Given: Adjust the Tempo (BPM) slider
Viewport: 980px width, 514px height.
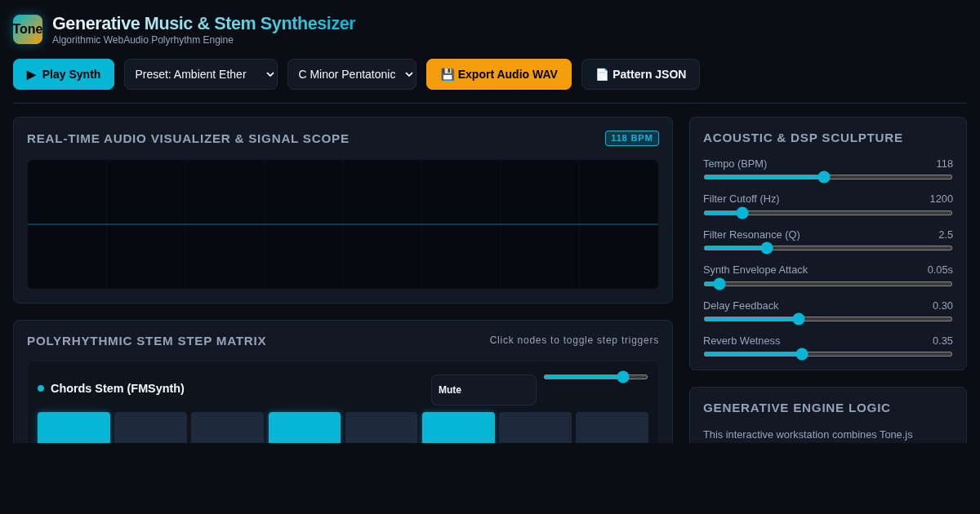Looking at the screenshot, I should point(828,177).
